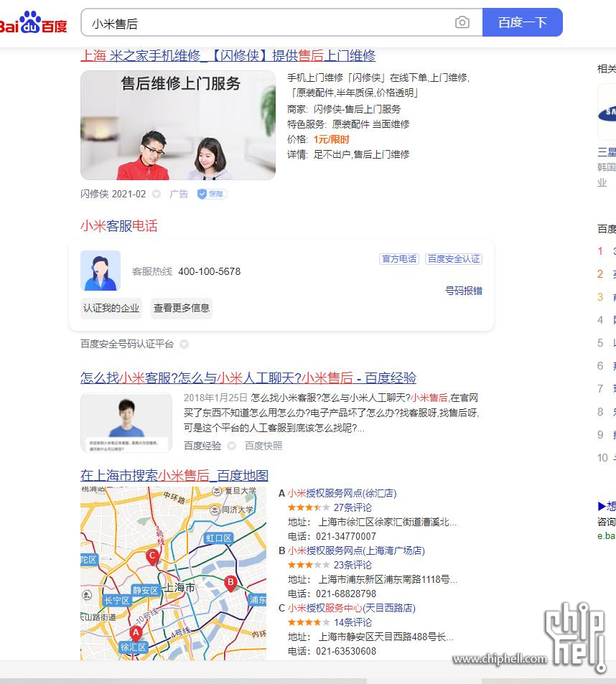
Task: Click the Baidu logo
Action: coord(33,22)
